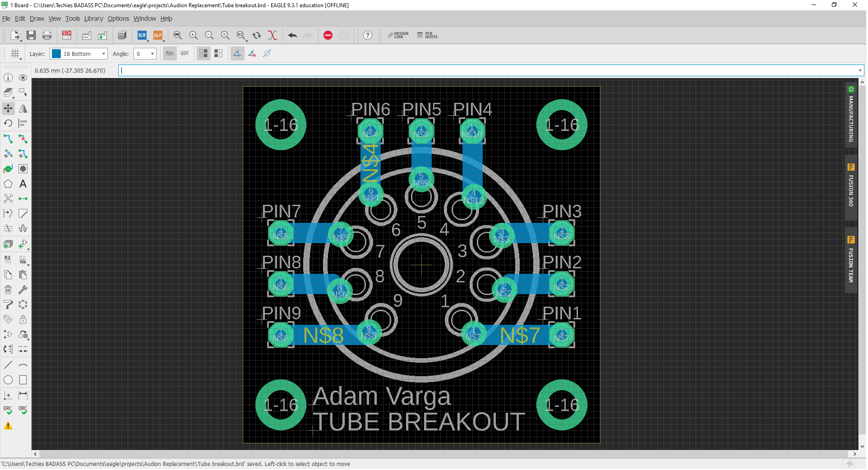
Task: Run the ERC check
Action: (x=8, y=410)
